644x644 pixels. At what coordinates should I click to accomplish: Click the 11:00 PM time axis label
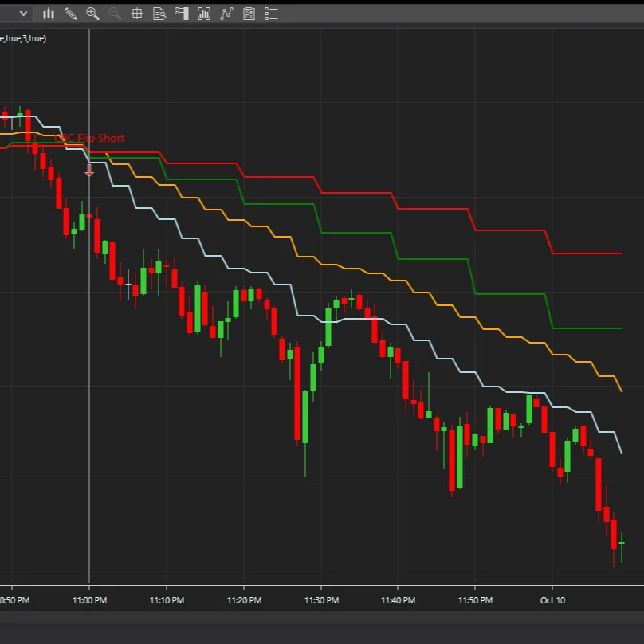coord(89,600)
